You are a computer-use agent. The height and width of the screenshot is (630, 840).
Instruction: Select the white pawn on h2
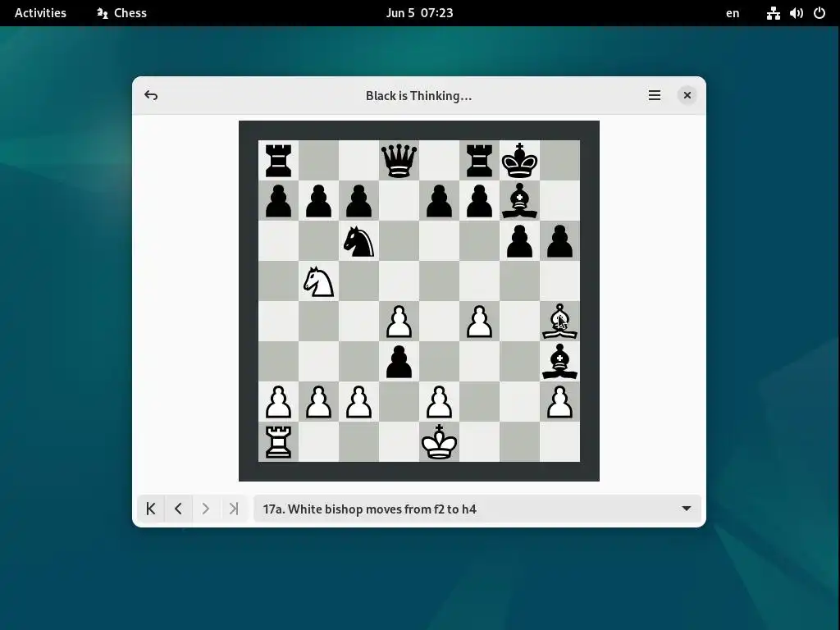(x=559, y=401)
